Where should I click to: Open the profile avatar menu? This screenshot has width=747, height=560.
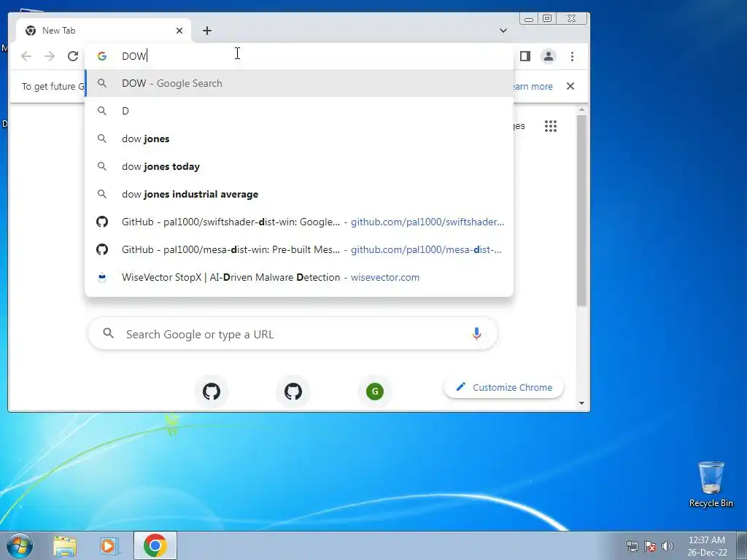[549, 56]
